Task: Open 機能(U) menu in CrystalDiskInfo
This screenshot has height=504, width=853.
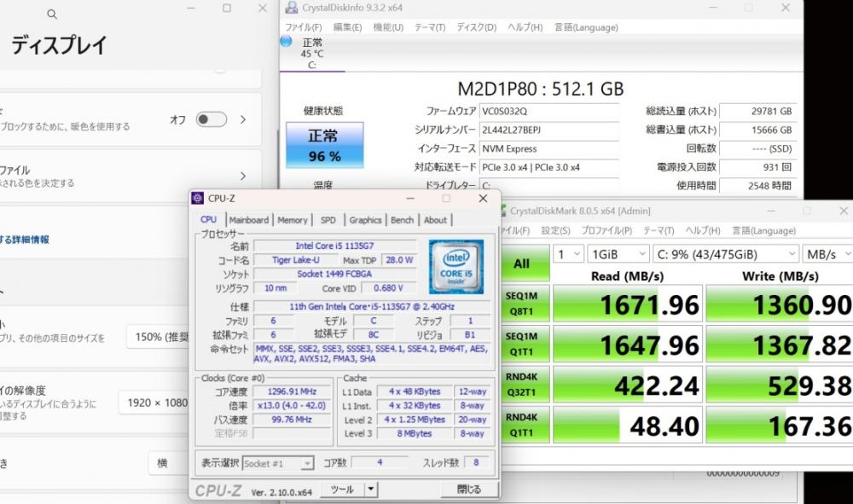Action: click(x=388, y=27)
